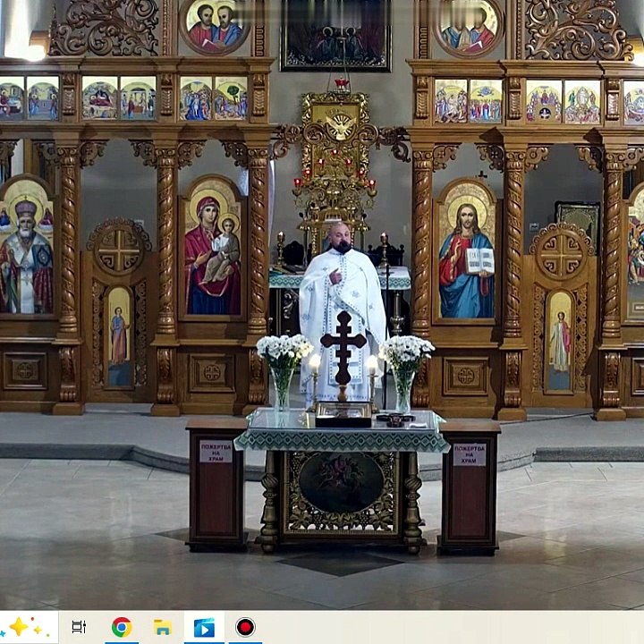Click the search highlights sparkle icon in taskbar
This screenshot has height=644, width=644.
pos(25,627)
